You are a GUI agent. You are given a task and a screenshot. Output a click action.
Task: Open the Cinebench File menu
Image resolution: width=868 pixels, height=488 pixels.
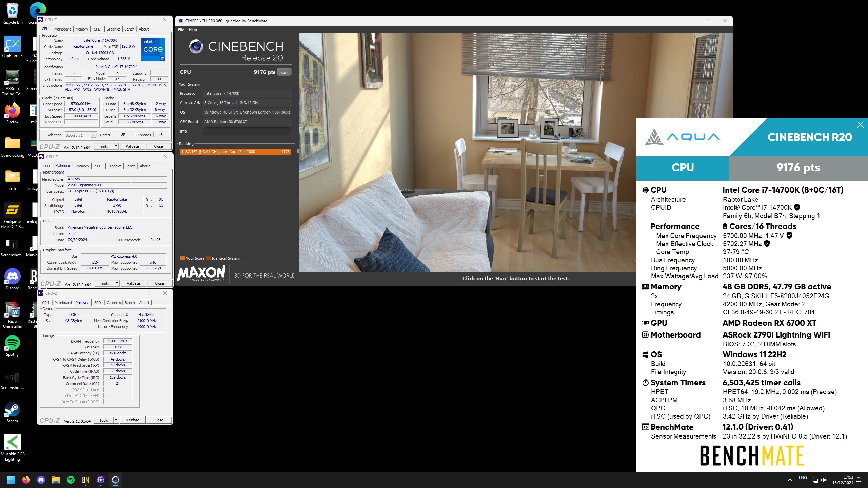(181, 30)
